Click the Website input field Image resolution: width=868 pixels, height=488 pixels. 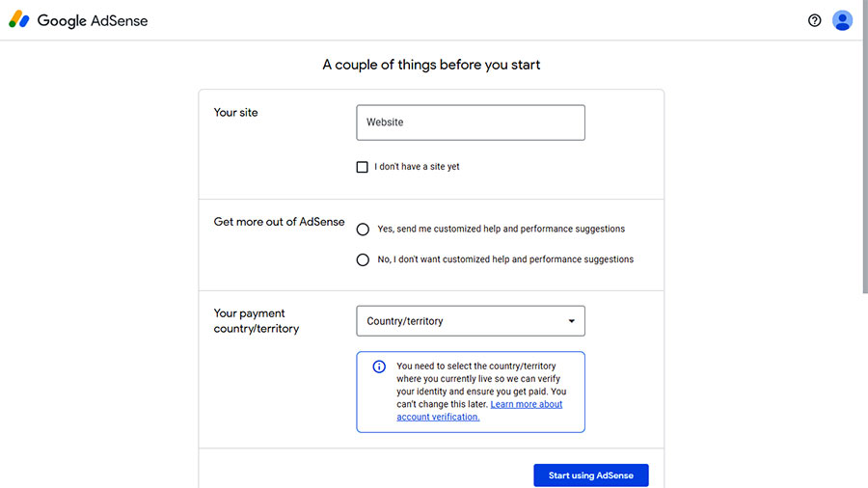(x=471, y=122)
